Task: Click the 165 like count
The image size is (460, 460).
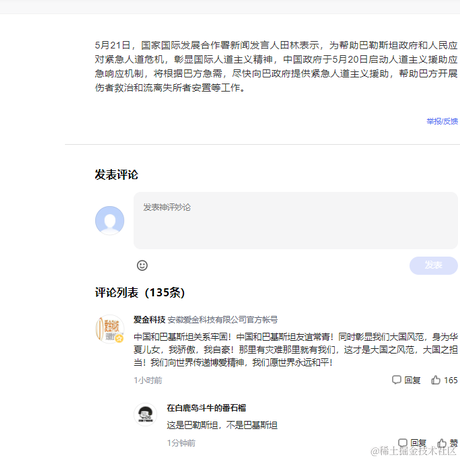Action: click(451, 380)
